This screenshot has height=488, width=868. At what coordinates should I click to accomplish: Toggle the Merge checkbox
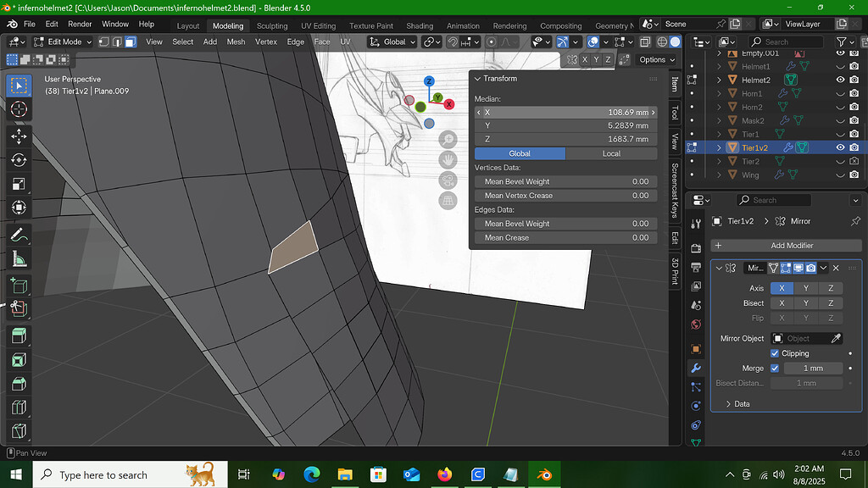(x=775, y=369)
